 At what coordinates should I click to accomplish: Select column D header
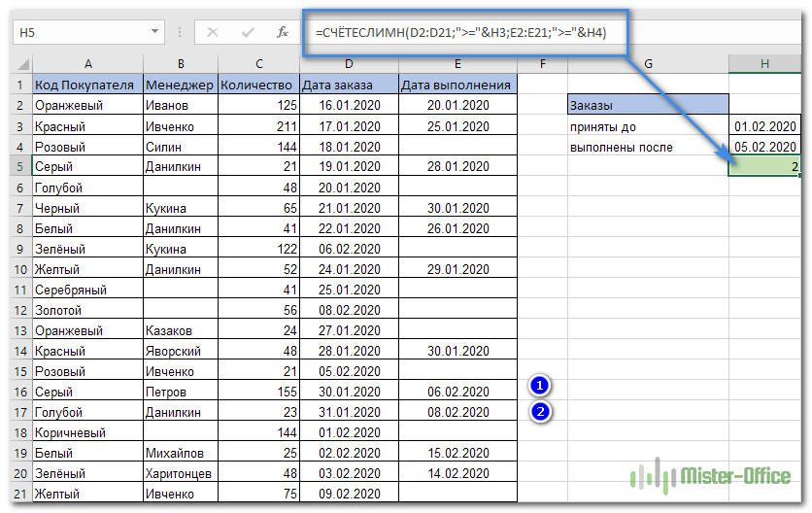coord(348,64)
